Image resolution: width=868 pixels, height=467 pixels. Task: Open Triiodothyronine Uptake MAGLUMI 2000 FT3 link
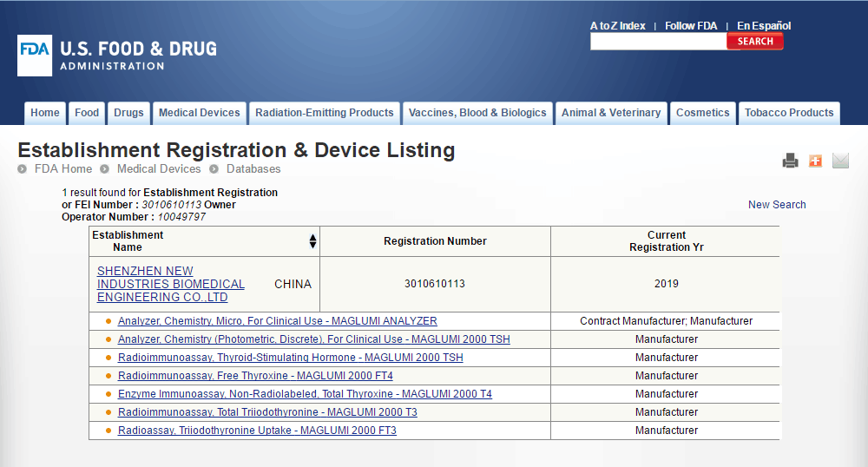click(x=258, y=431)
